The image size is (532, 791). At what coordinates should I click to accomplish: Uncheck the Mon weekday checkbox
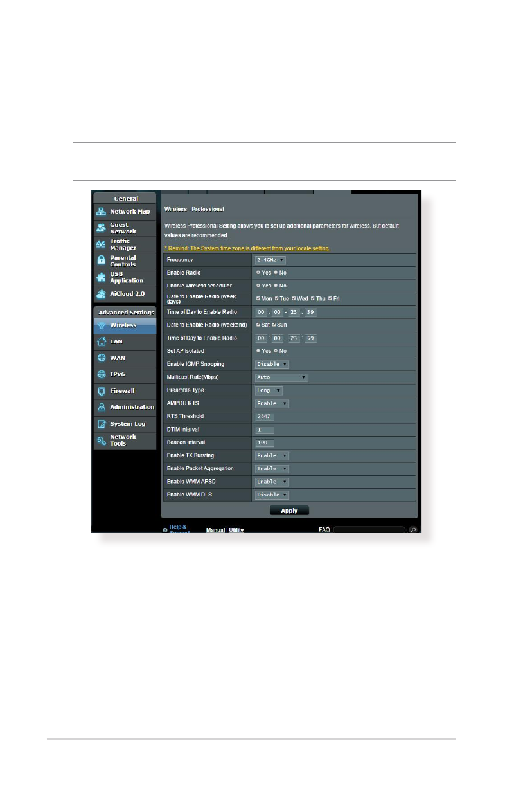pyautogui.click(x=258, y=299)
